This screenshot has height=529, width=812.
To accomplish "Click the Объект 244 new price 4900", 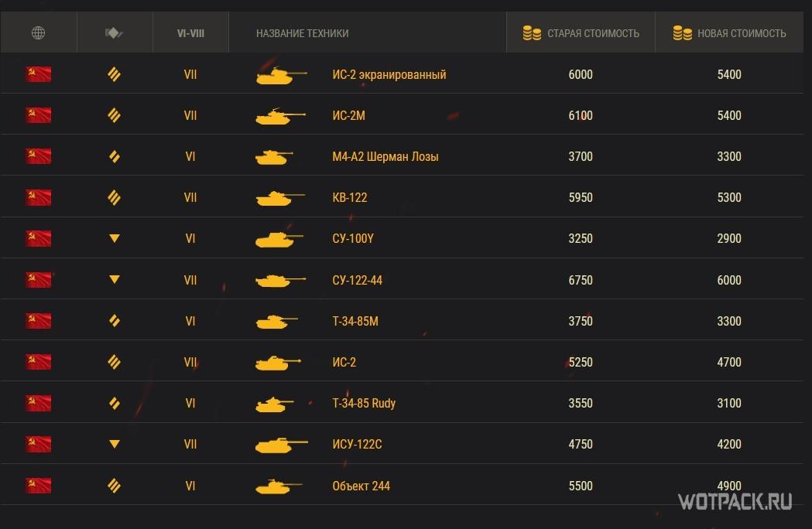I will [729, 486].
